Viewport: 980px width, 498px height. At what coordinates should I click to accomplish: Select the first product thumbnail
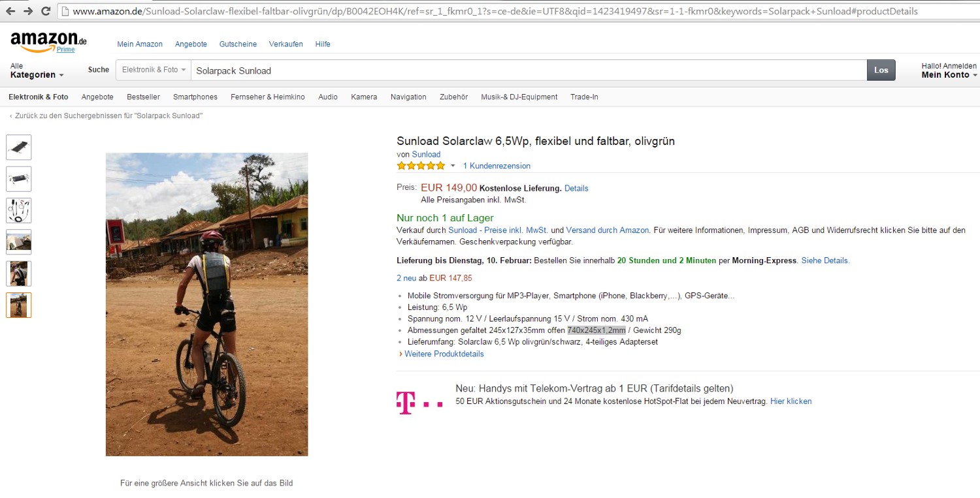coord(19,148)
